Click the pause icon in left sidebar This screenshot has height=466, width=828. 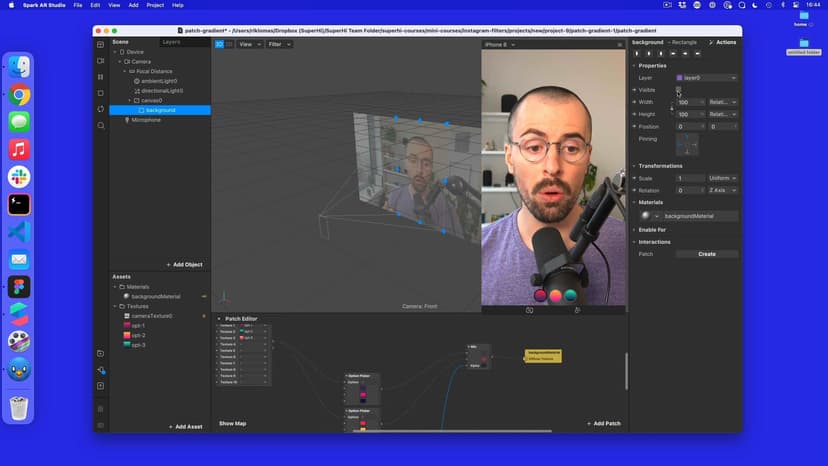point(100,77)
